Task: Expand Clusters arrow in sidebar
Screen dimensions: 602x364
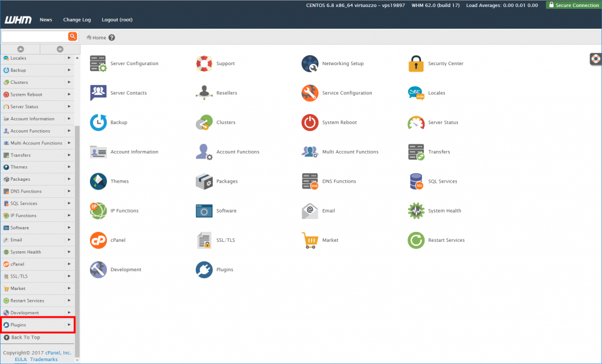Action: 69,82
